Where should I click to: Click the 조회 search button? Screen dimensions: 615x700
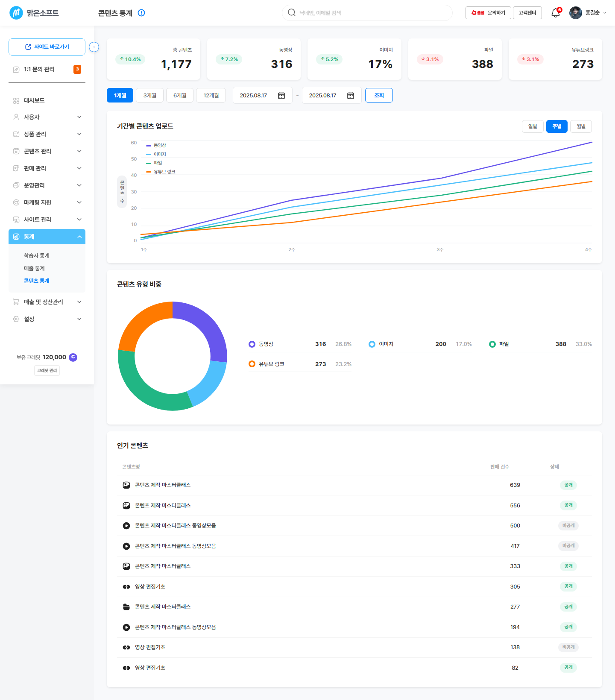coord(379,95)
